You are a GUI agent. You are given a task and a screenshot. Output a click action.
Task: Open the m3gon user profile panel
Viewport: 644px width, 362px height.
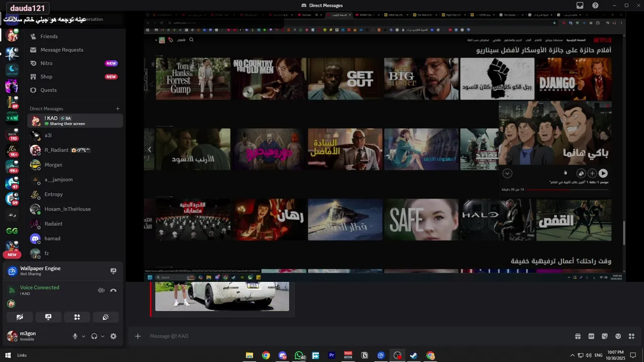35,336
